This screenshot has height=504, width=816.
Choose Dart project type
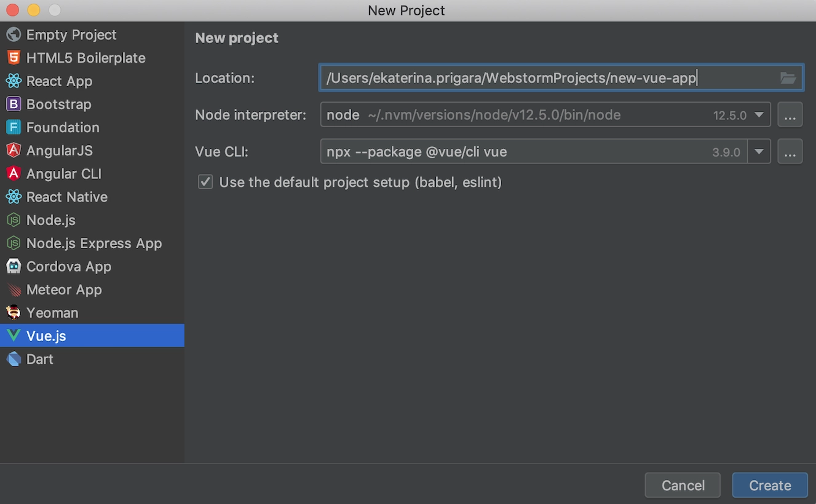pos(92,359)
